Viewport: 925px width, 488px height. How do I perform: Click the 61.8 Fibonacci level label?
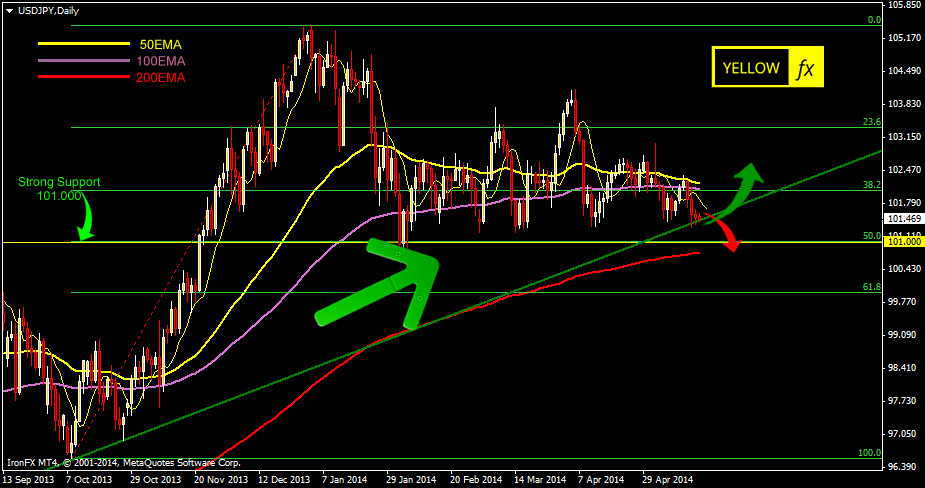[x=871, y=288]
